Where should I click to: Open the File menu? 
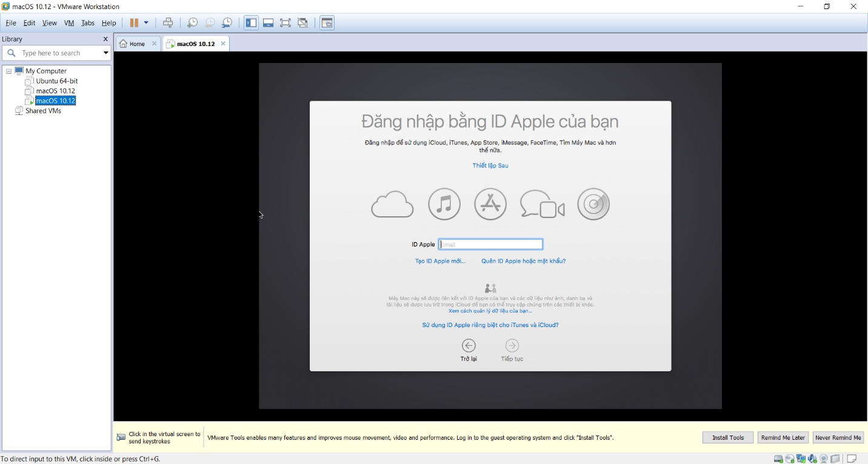[x=11, y=23]
